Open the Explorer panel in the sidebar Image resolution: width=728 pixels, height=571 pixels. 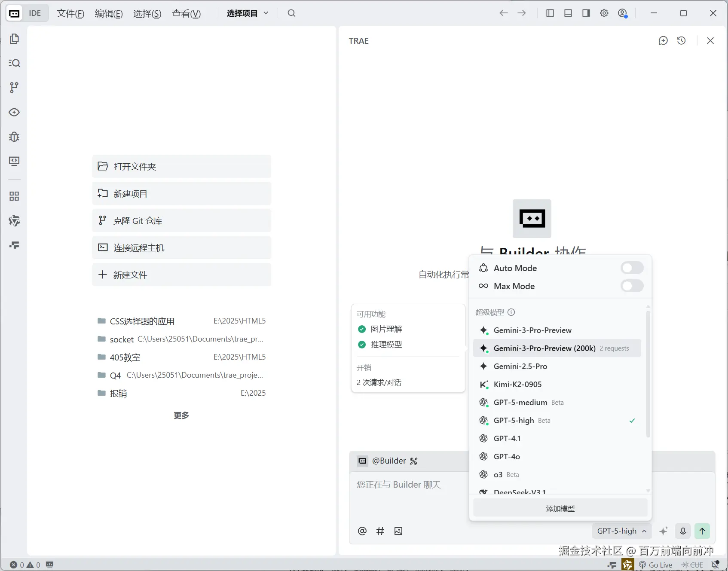[14, 39]
